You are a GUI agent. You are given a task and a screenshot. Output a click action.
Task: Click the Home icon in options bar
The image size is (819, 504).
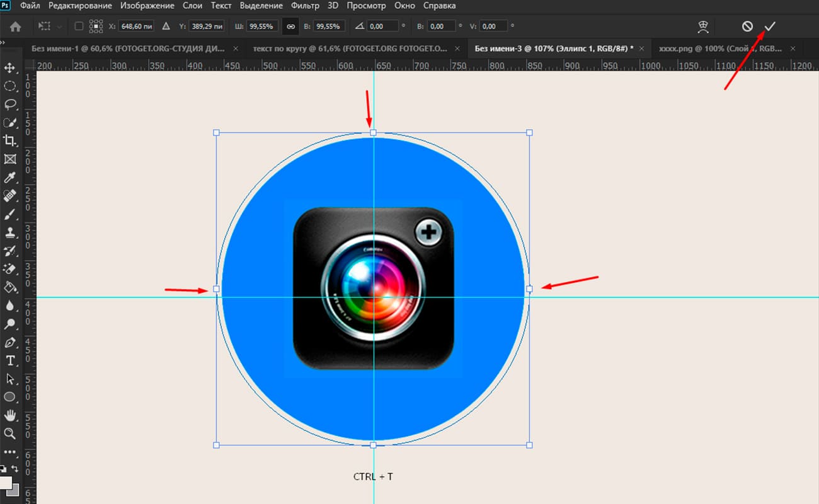click(16, 26)
